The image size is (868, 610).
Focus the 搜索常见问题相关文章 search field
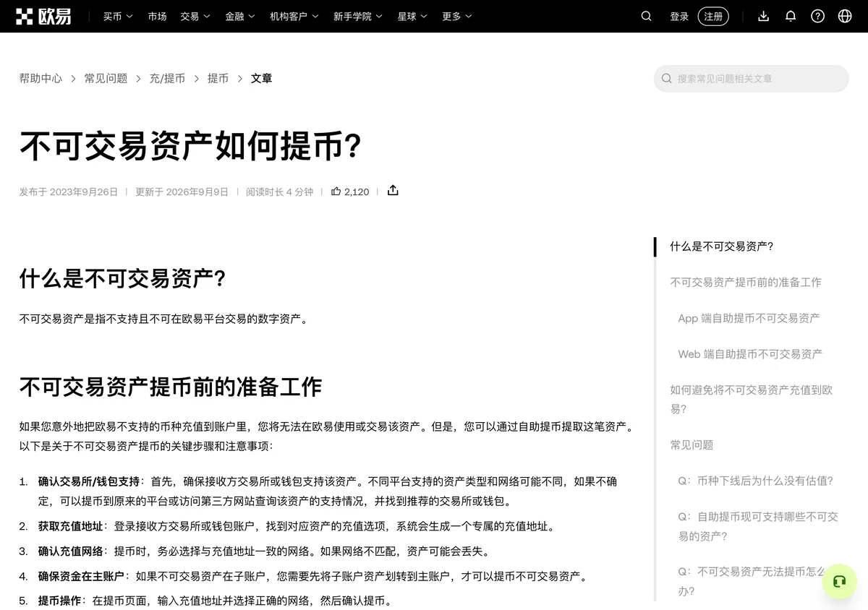[x=751, y=78]
